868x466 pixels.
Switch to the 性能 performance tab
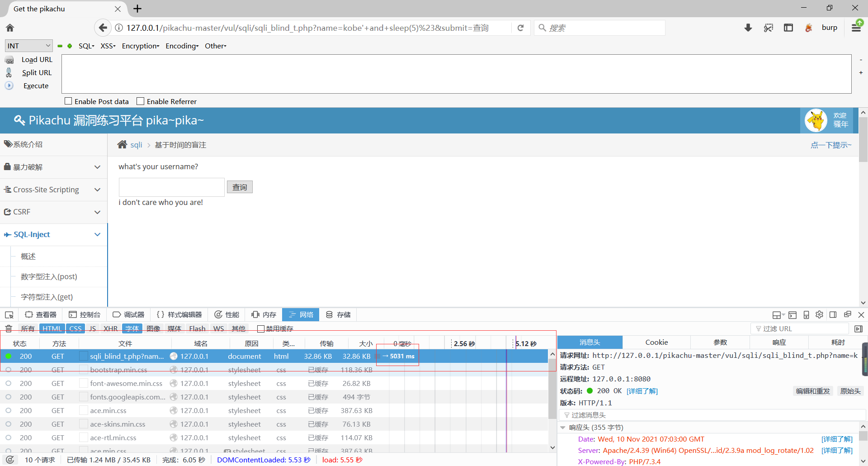(227, 314)
